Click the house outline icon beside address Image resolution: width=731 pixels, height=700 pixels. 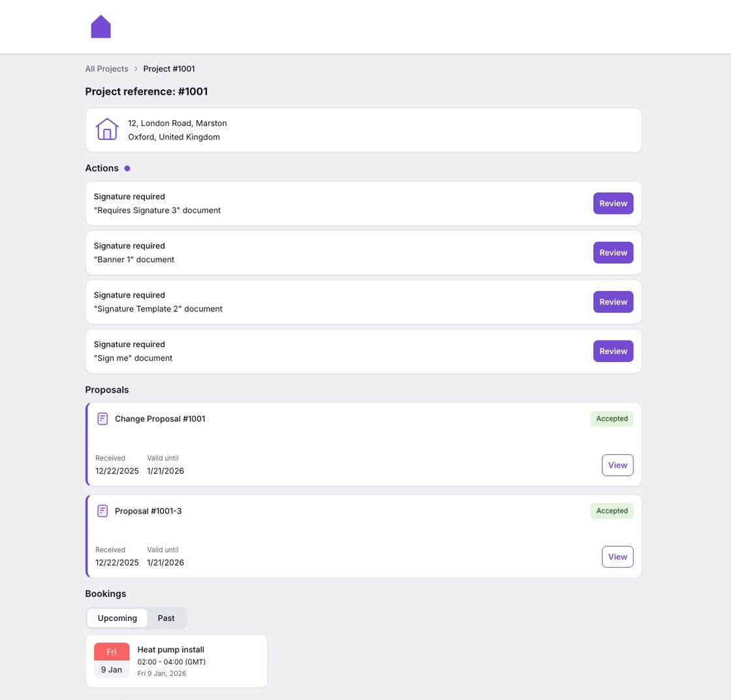(107, 129)
